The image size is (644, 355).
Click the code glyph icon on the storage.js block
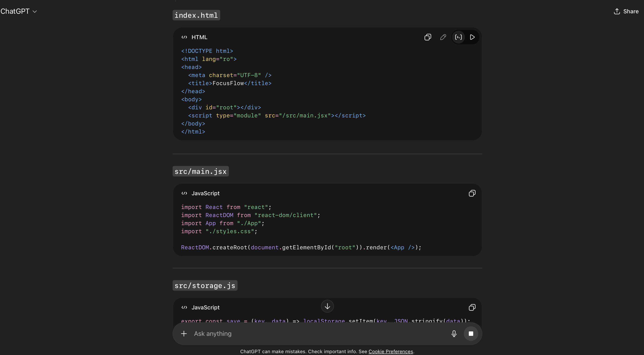[184, 307]
